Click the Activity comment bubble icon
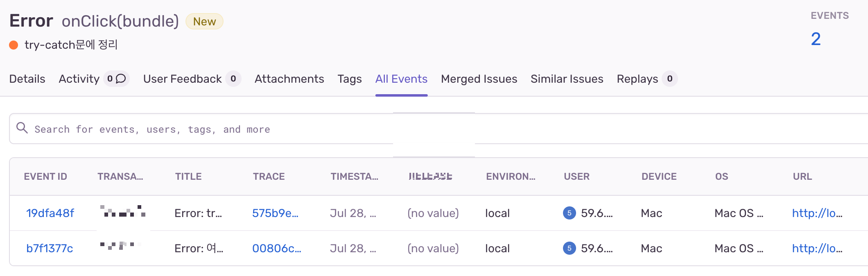Image resolution: width=868 pixels, height=276 pixels. tap(121, 79)
